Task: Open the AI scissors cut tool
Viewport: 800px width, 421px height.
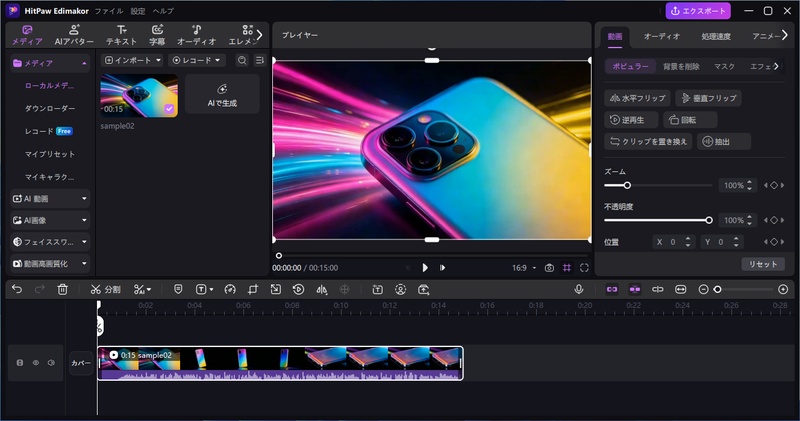Action: 142,289
